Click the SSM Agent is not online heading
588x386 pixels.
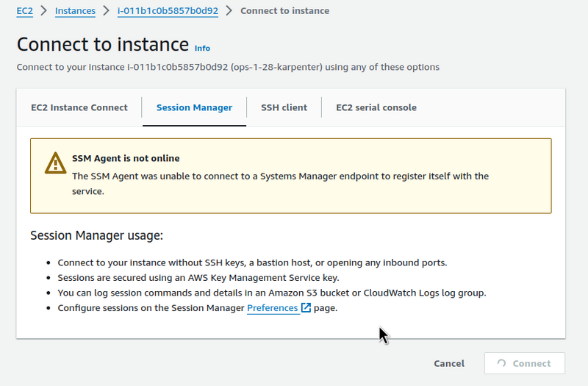126,158
